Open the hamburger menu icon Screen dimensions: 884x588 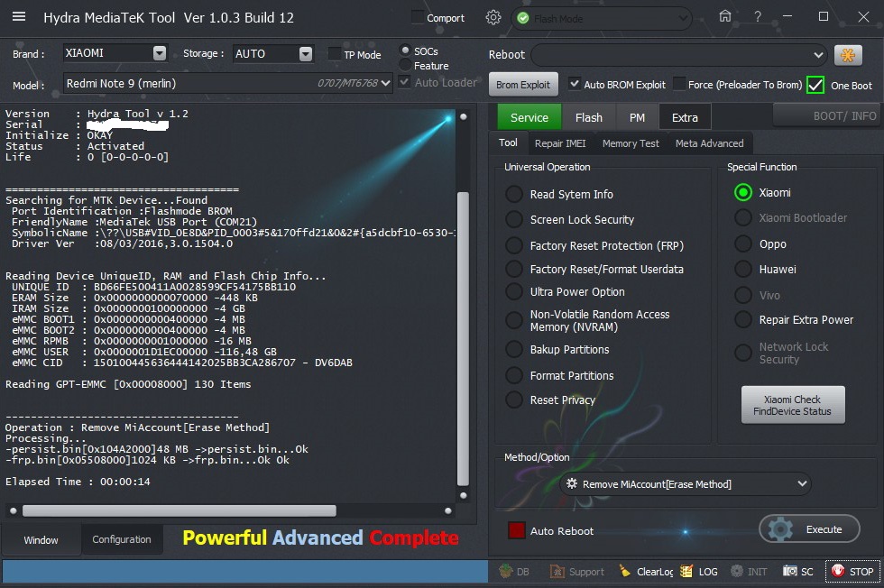[x=19, y=16]
